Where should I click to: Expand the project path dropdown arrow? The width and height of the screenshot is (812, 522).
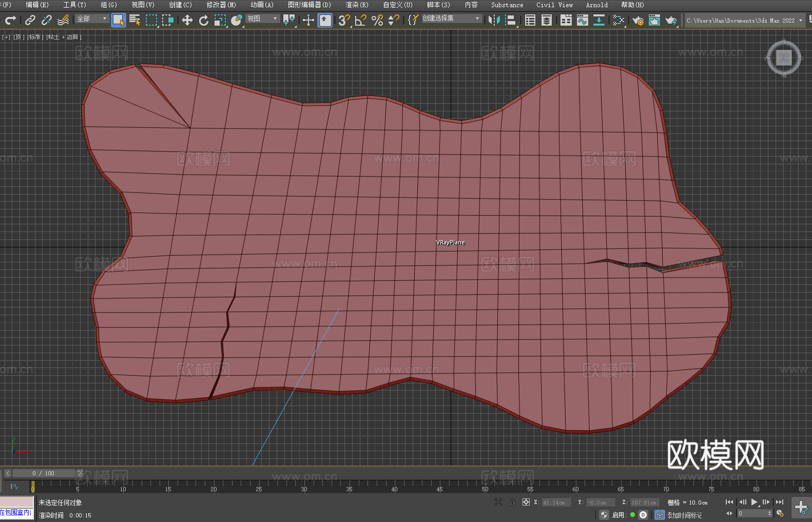tap(800, 21)
